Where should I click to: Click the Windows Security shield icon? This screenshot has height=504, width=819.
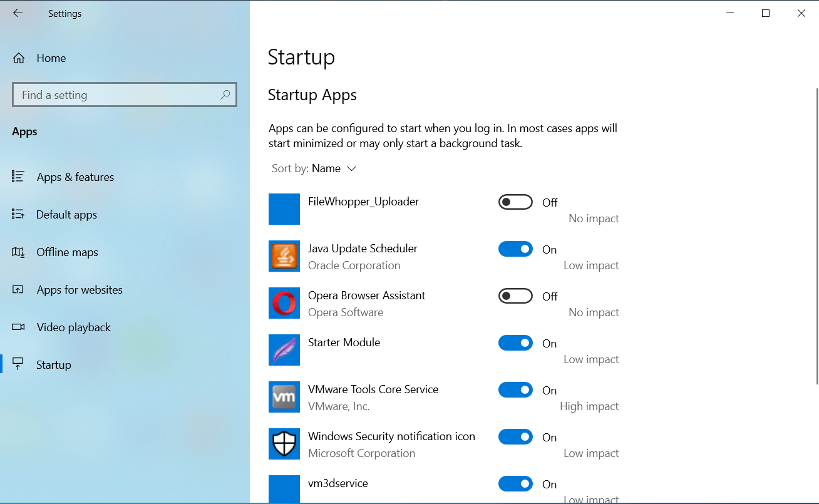(x=284, y=444)
